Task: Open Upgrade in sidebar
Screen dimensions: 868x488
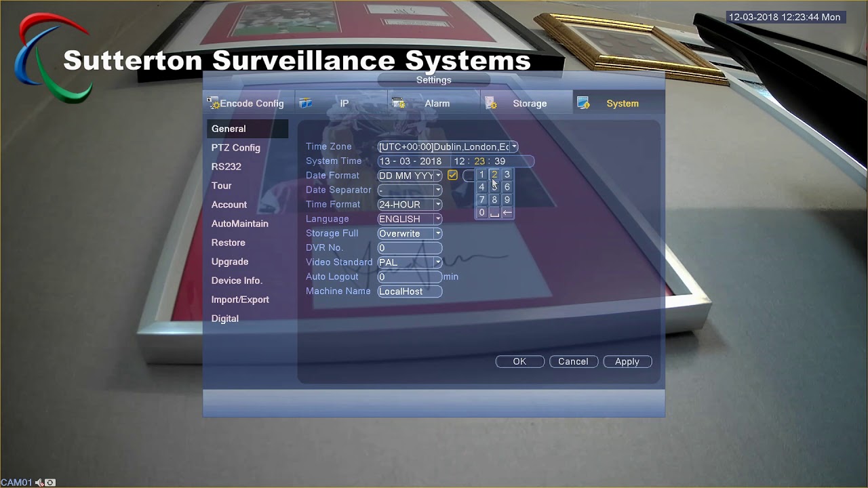Action: (229, 262)
